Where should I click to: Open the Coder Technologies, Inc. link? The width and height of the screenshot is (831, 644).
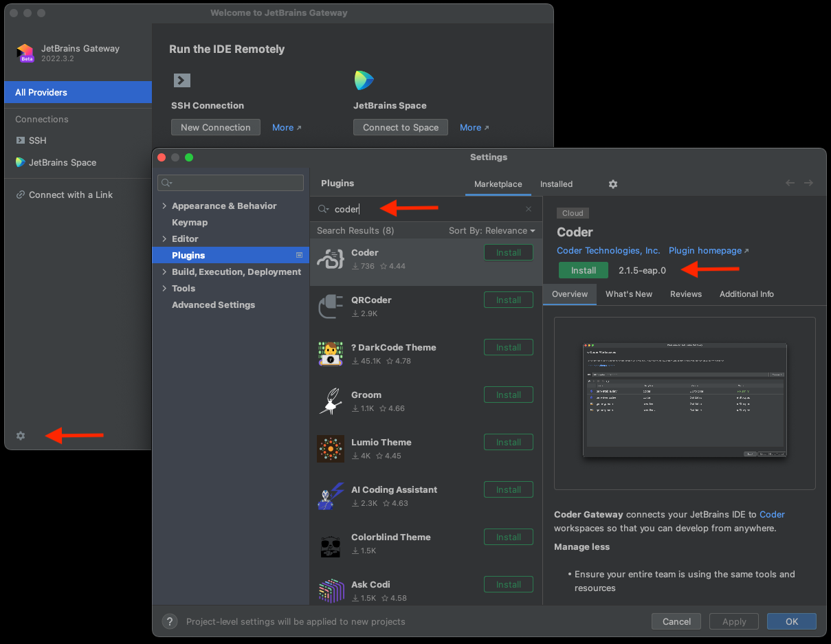coord(608,251)
